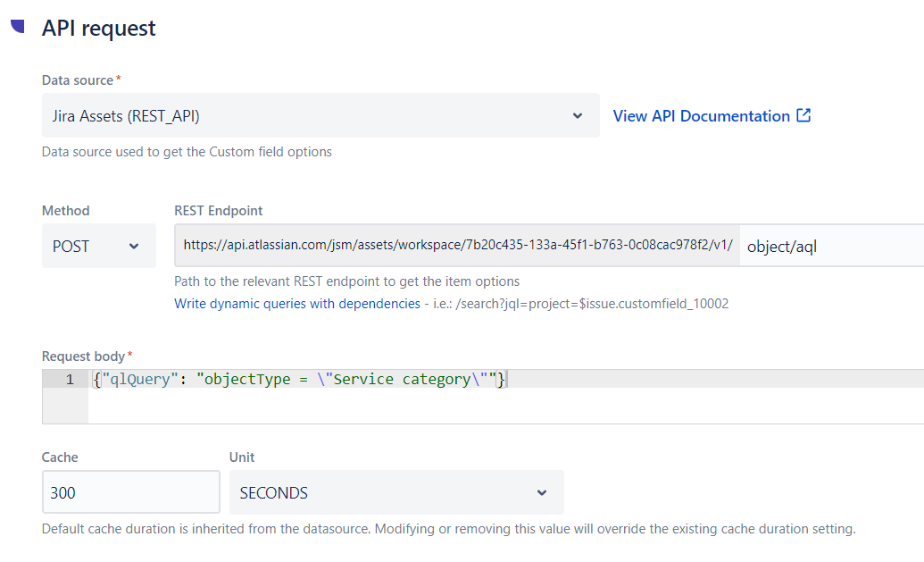Click the read-only api.atlassian.com base URL box
This screenshot has height=562, width=924.
tap(457, 247)
